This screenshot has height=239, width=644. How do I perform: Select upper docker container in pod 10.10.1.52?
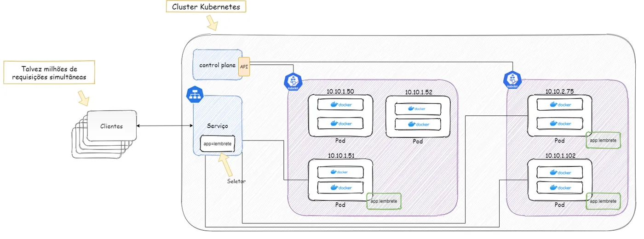pyautogui.click(x=418, y=109)
